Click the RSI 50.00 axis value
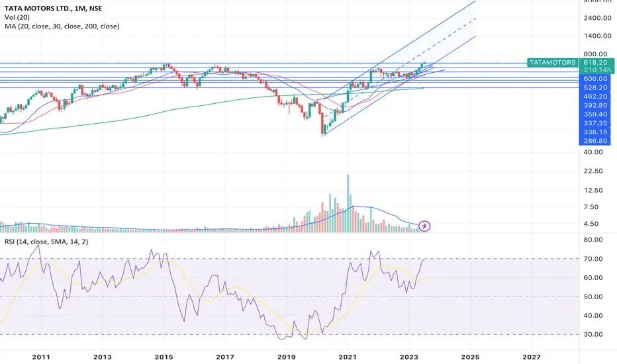617x364 pixels. pos(593,296)
